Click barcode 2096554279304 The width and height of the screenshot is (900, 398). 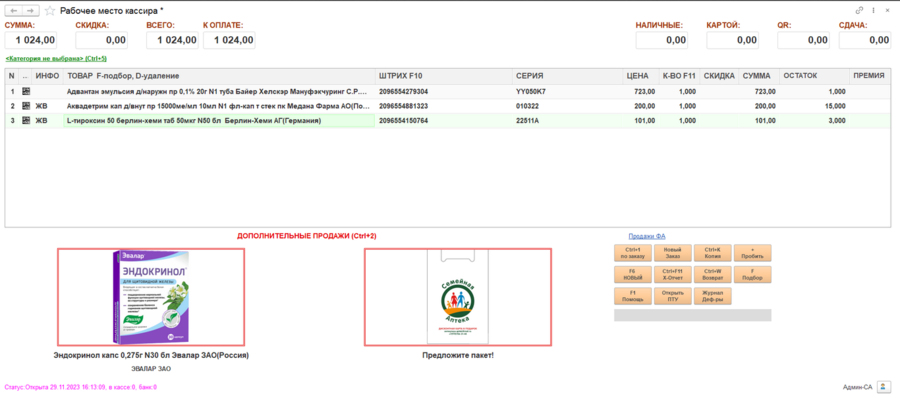[404, 92]
